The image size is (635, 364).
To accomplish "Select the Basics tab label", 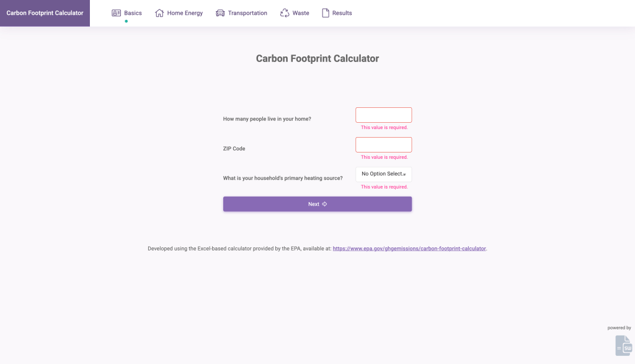I will click(x=133, y=13).
